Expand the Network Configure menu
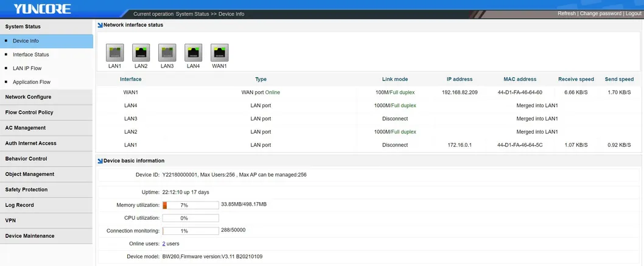Screen dimensions: 644x266 click(28, 97)
